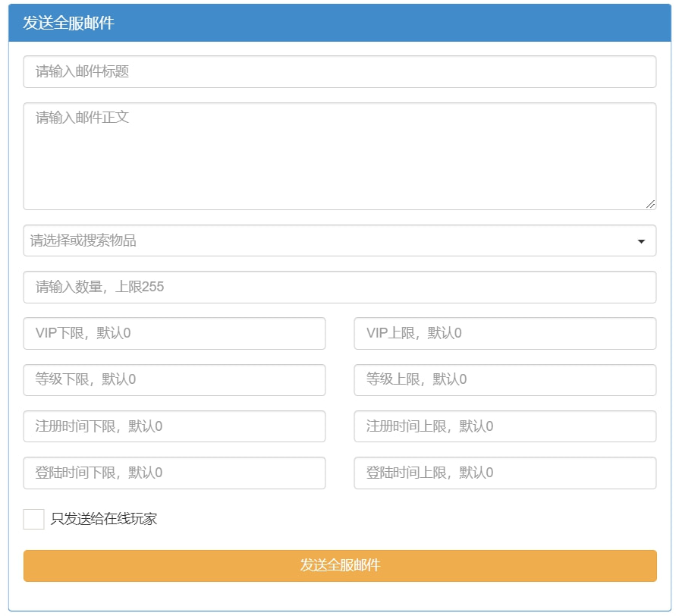The image size is (679, 616).
Task: Click the blue 发送全服邮件 header bar
Action: click(339, 24)
